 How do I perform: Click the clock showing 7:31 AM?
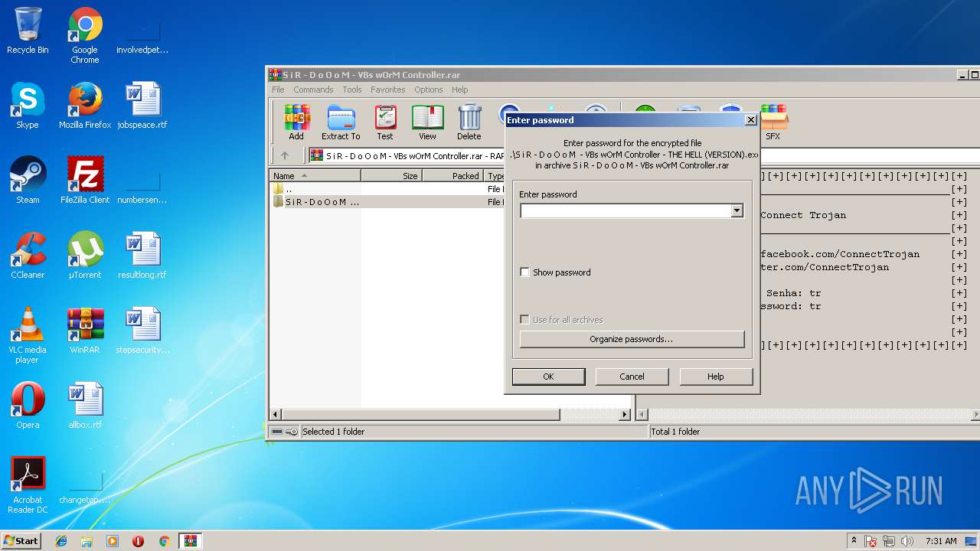point(941,541)
